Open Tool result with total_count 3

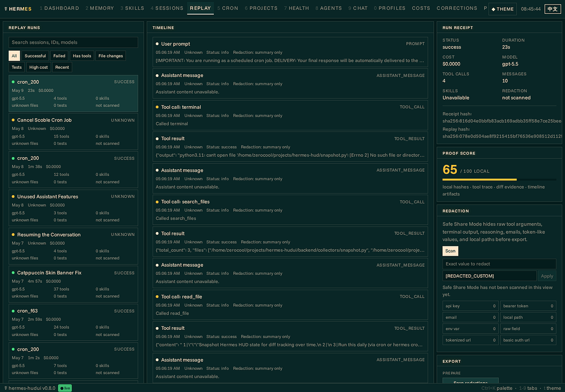[x=290, y=242]
